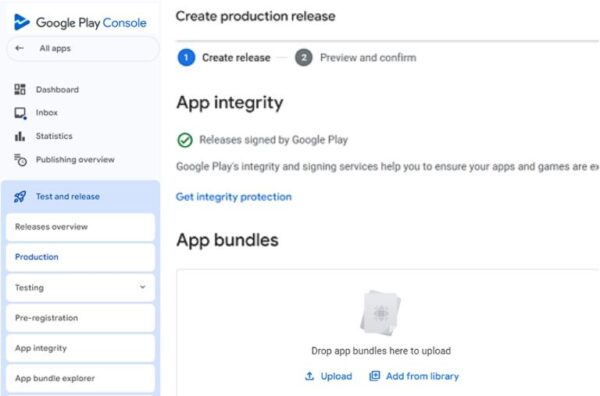Open Releases overview

point(81,227)
